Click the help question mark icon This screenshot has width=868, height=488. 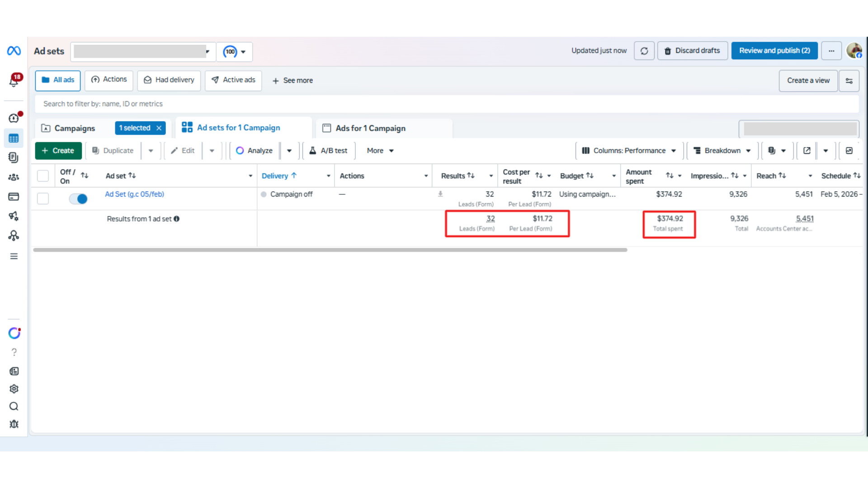[x=14, y=352]
